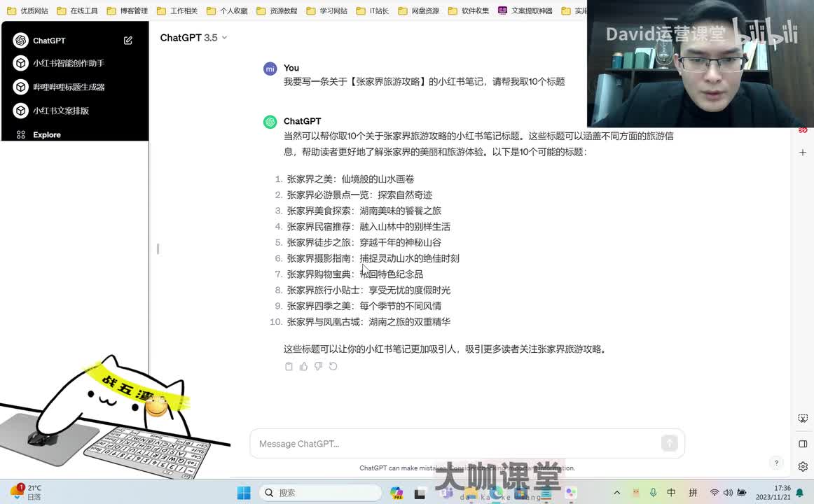Click the Message ChatGPT input field
This screenshot has width=814, height=504.
click(x=455, y=444)
